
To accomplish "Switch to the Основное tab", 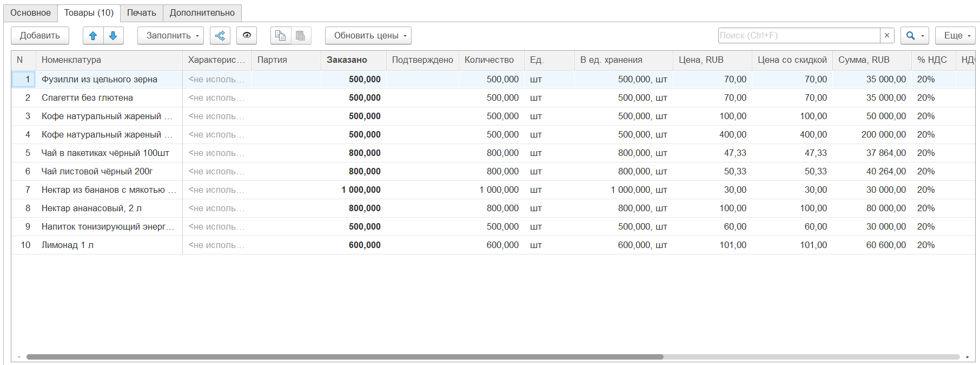I will coord(30,13).
